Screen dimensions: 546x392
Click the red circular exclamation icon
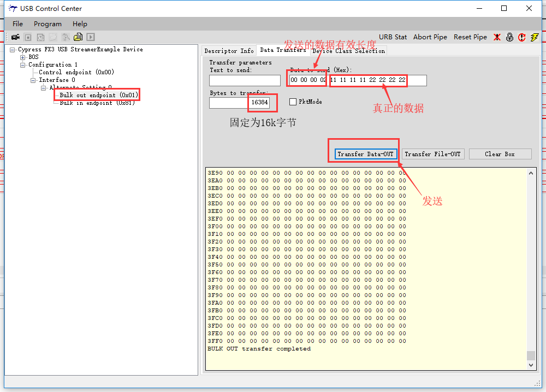point(521,37)
